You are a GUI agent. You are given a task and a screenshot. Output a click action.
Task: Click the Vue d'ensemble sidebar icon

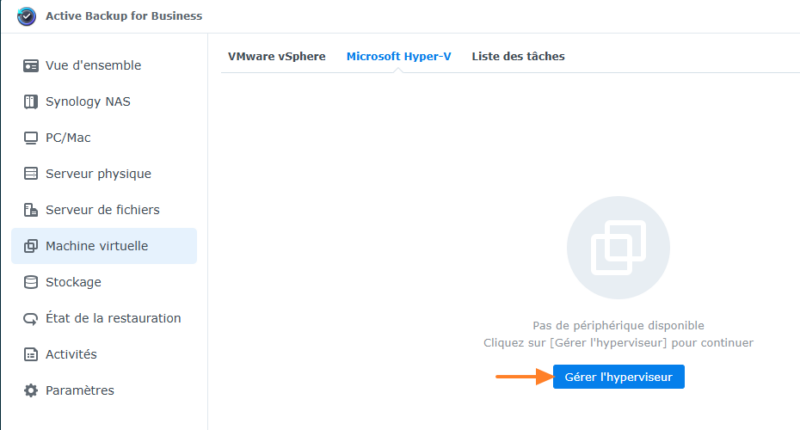click(x=31, y=66)
